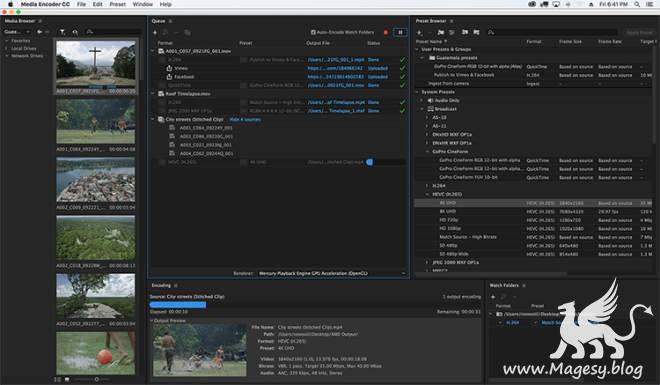
Task: Click the Add Watch Folder plus icon
Action: (x=493, y=297)
